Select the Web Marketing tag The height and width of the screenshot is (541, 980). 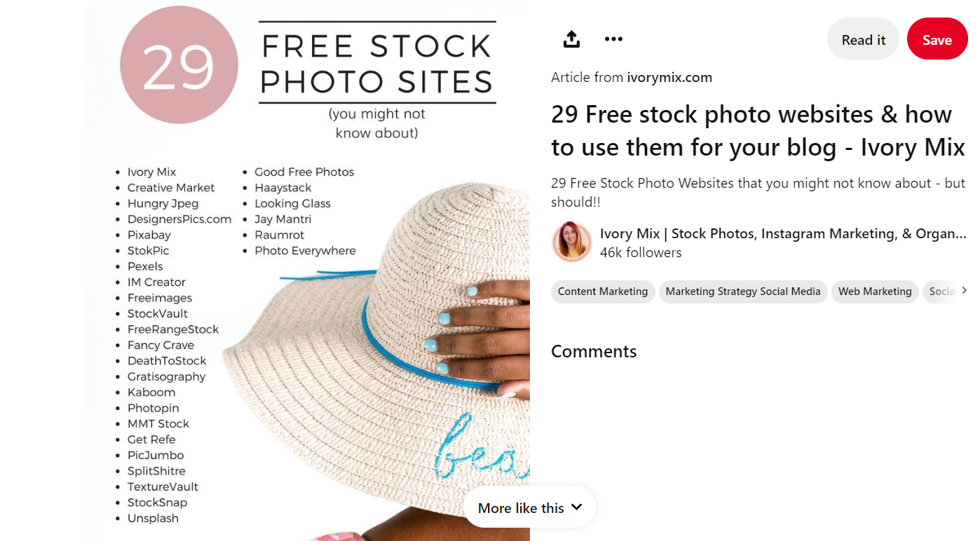(x=875, y=292)
